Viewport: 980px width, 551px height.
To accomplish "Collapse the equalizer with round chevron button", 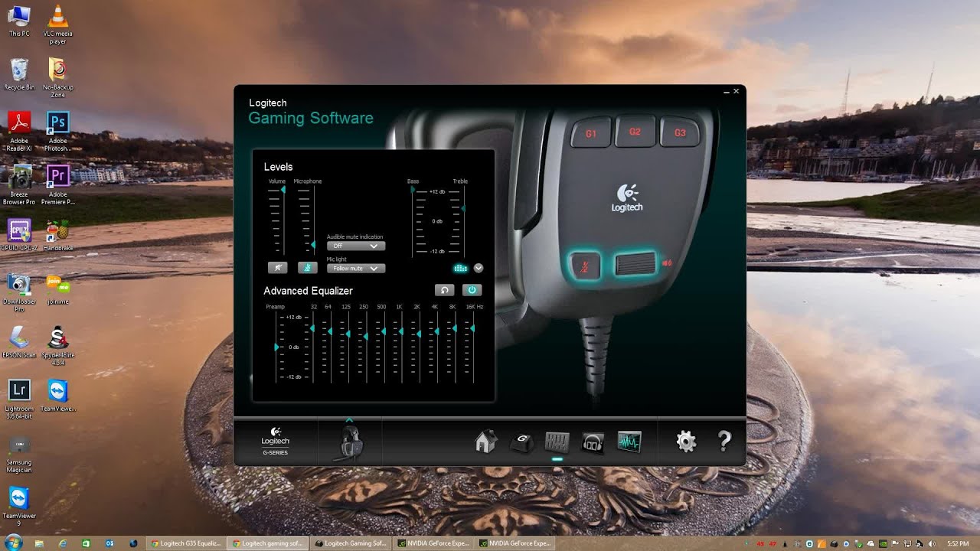I will click(479, 268).
